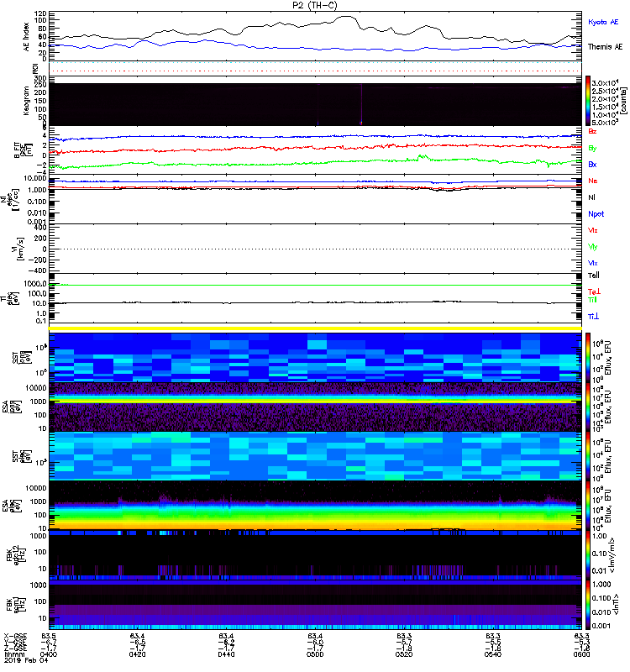Click the red "Bz" legend label

coord(592,131)
